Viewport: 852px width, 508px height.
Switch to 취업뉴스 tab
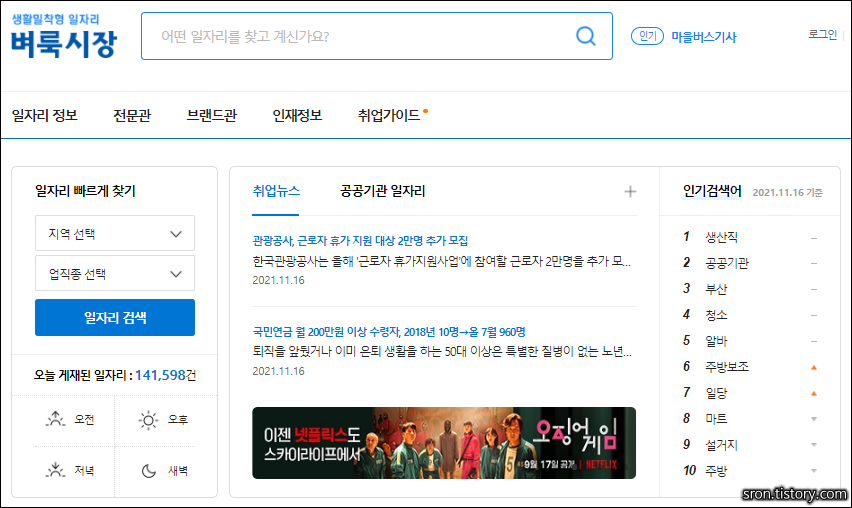(x=275, y=191)
